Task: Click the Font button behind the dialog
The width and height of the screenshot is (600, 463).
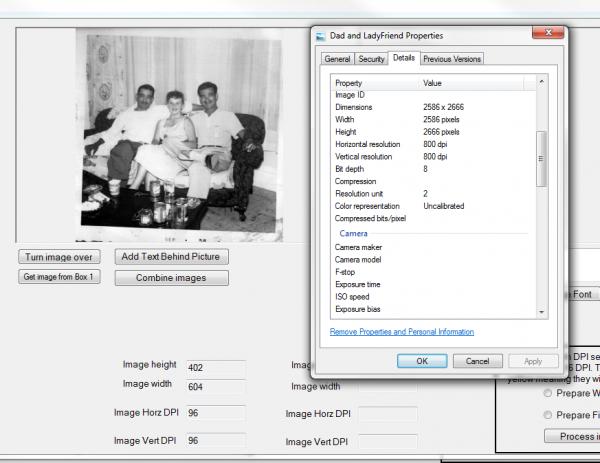Action: coord(582,294)
